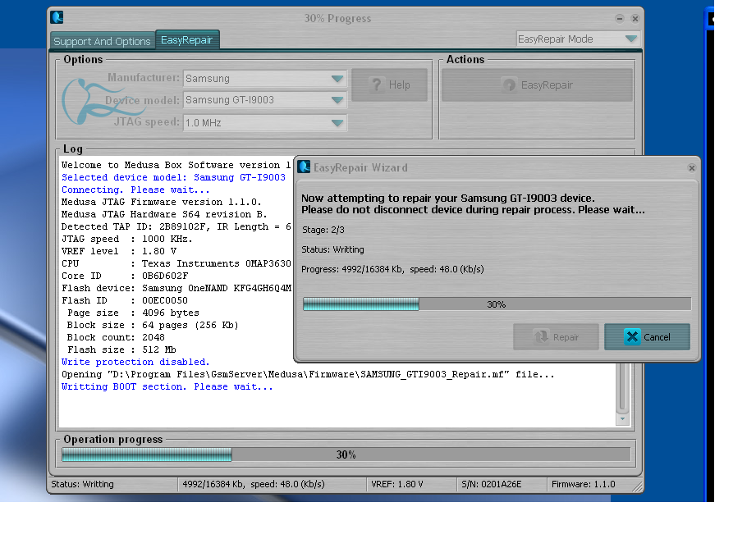This screenshot has width=756, height=539.
Task: Click 'Page size : 4096 bytes' log line
Action: [133, 313]
